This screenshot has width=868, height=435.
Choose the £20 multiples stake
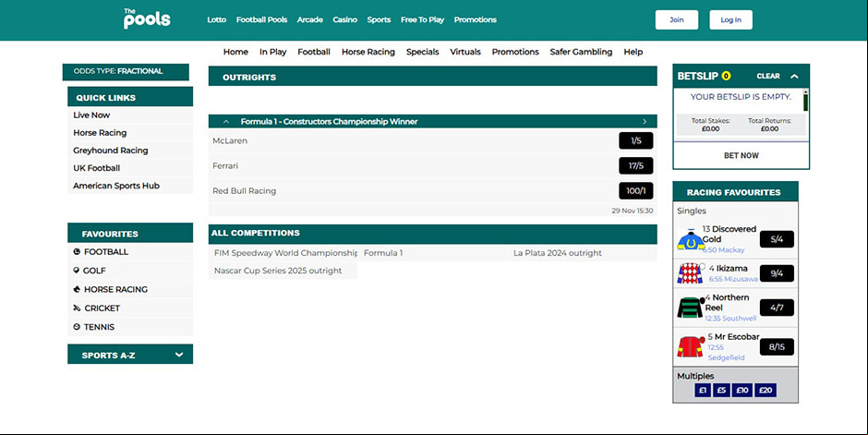[x=766, y=390]
